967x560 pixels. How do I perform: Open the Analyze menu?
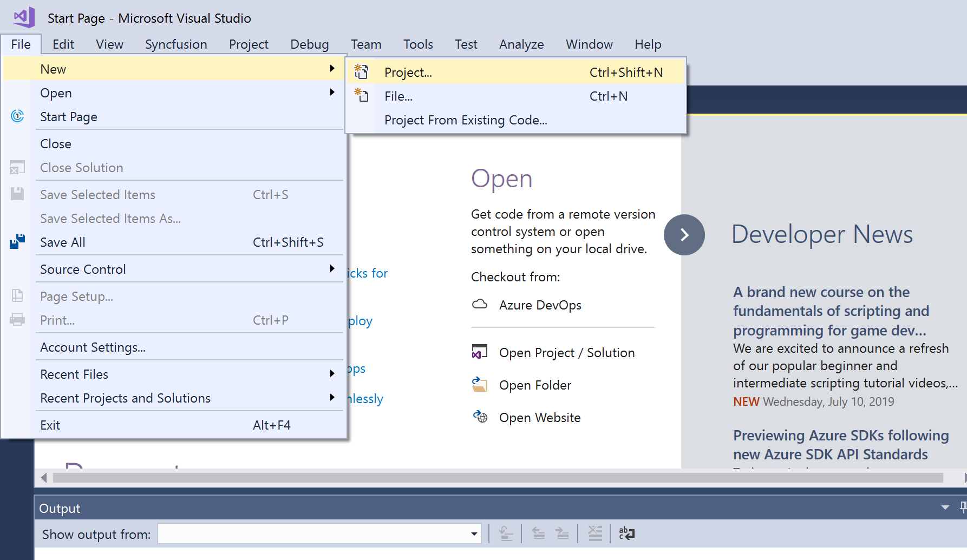(x=521, y=44)
